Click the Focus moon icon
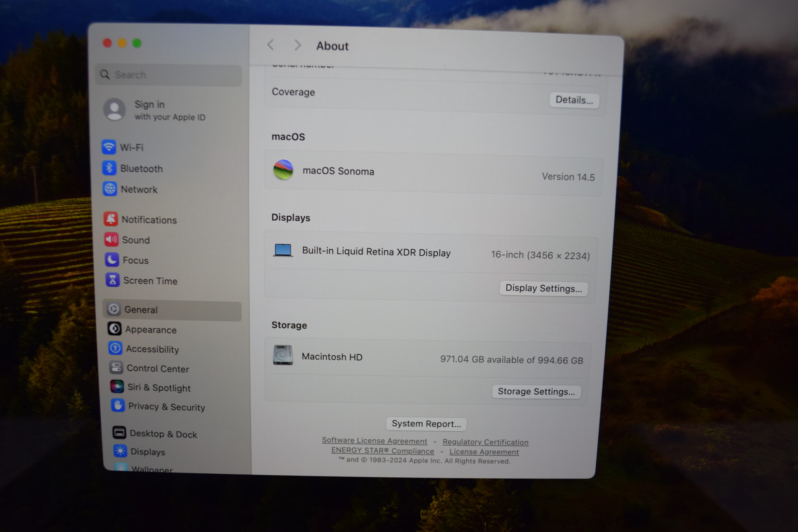The width and height of the screenshot is (798, 532). pyautogui.click(x=112, y=260)
